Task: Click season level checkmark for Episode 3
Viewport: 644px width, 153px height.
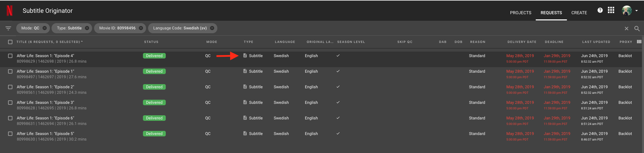Action: point(338,102)
